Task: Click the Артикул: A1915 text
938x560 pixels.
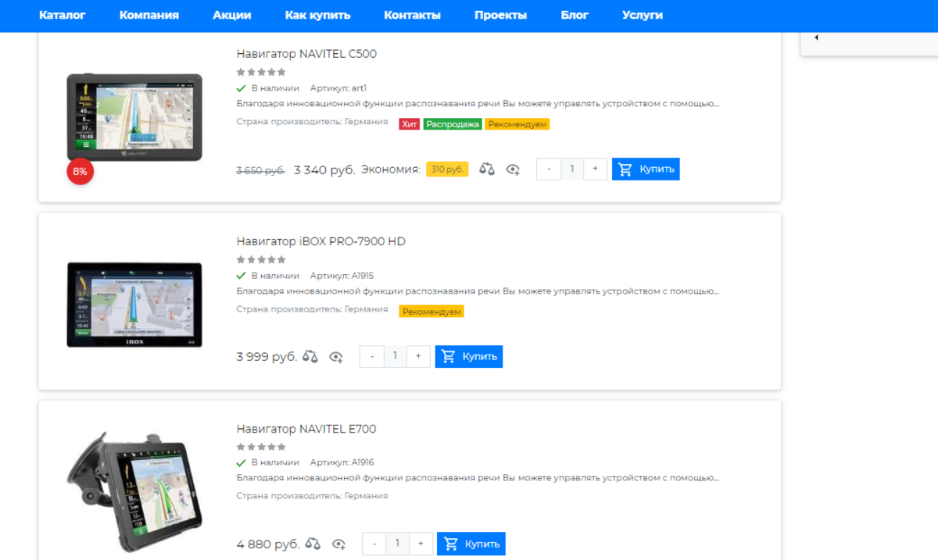Action: (x=342, y=276)
